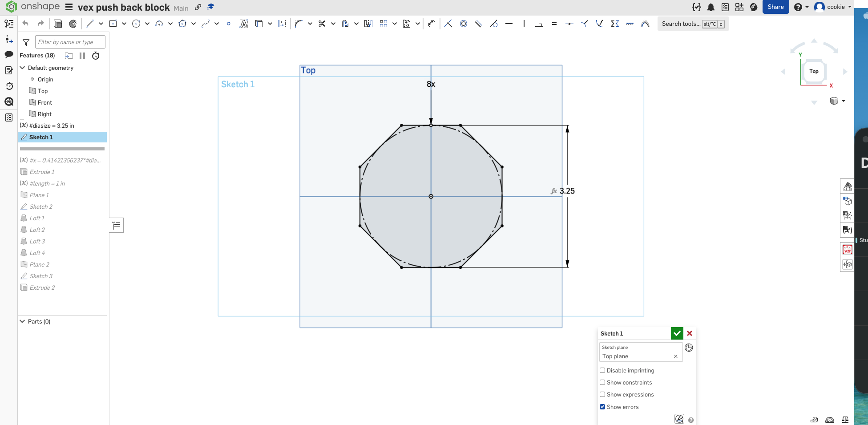Click the Filter by name or type field
Viewport: 868px width, 425px height.
pyautogui.click(x=70, y=42)
